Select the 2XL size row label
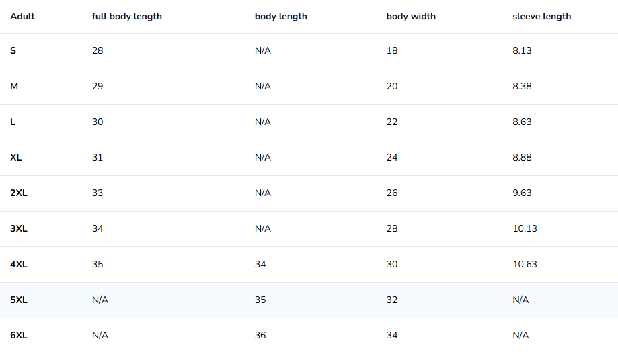 pyautogui.click(x=19, y=193)
